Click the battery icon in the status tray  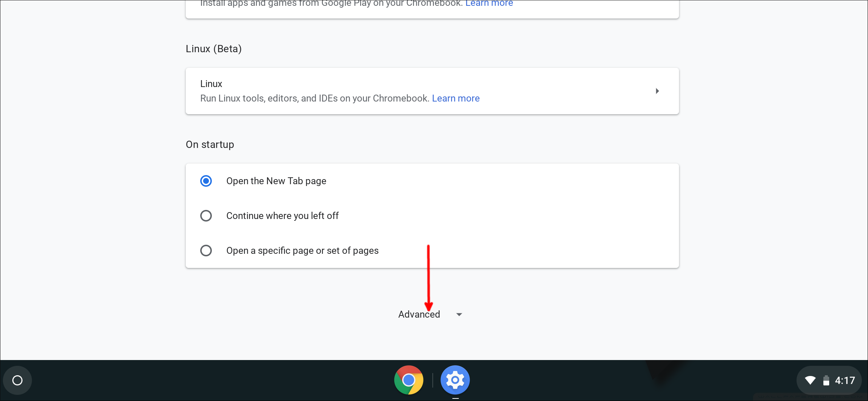pyautogui.click(x=826, y=380)
